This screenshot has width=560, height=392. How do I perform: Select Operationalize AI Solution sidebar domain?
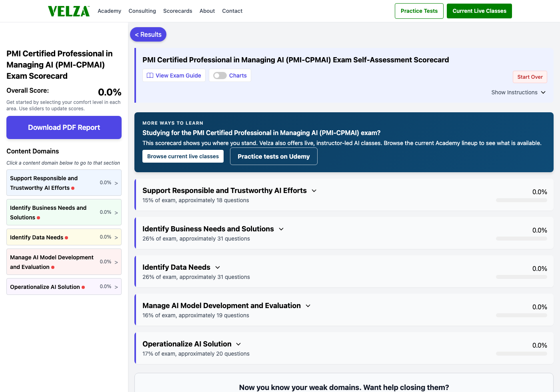64,287
